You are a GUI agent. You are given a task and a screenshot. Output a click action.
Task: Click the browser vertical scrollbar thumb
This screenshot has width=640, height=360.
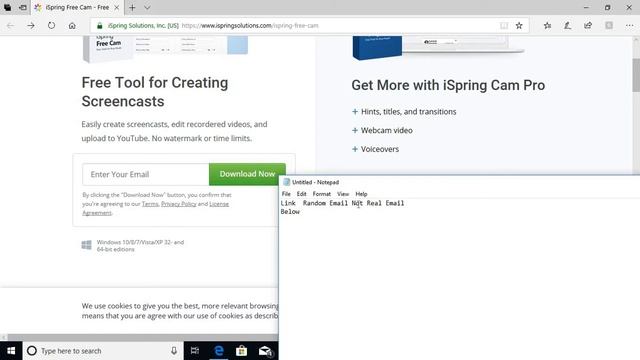coord(636,75)
